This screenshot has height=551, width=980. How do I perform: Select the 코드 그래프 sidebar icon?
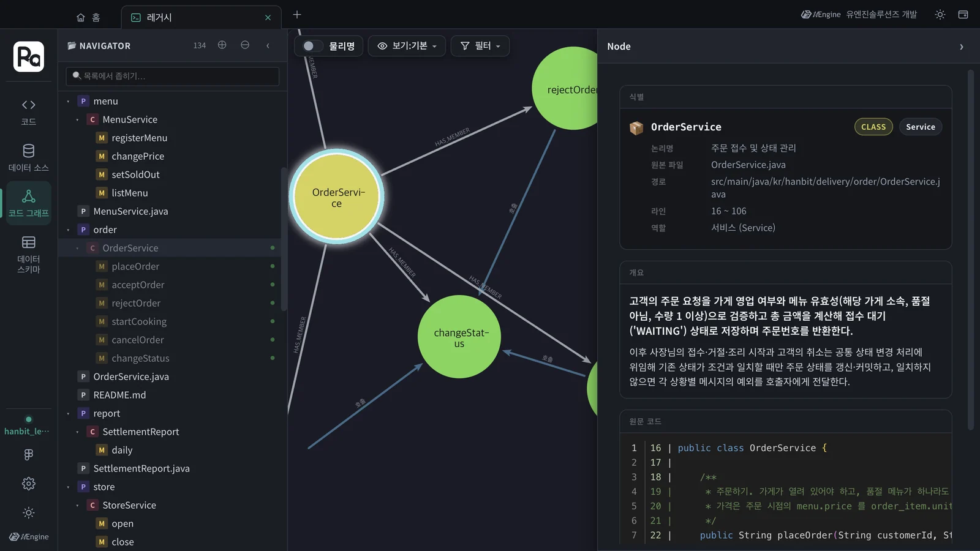coord(29,203)
